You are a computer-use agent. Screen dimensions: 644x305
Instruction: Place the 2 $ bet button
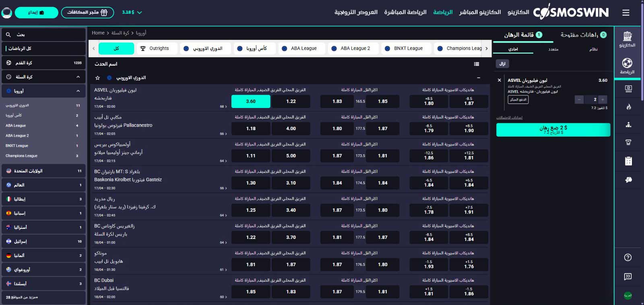coord(553,130)
